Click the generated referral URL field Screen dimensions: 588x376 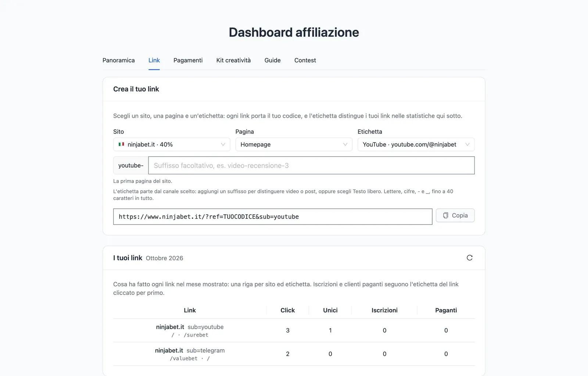click(273, 216)
